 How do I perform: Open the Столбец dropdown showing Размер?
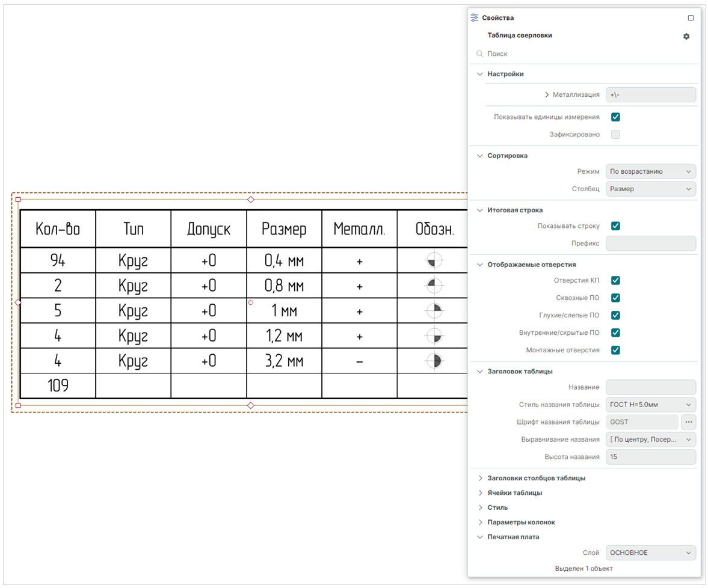(x=650, y=189)
